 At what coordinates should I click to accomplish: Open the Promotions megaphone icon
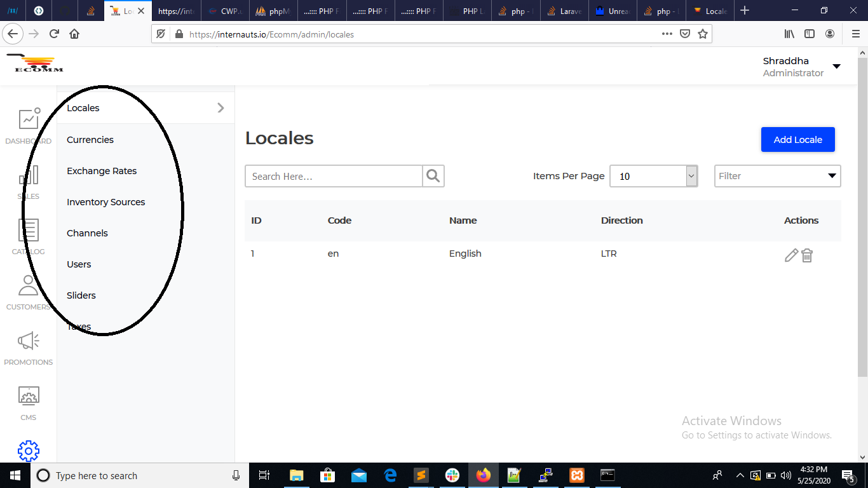pos(29,341)
